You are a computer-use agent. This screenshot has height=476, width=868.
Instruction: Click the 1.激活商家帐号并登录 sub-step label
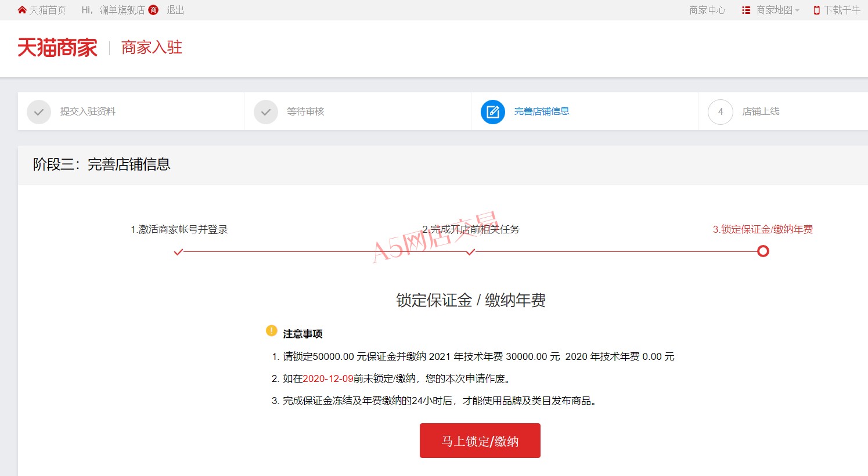[x=179, y=229]
